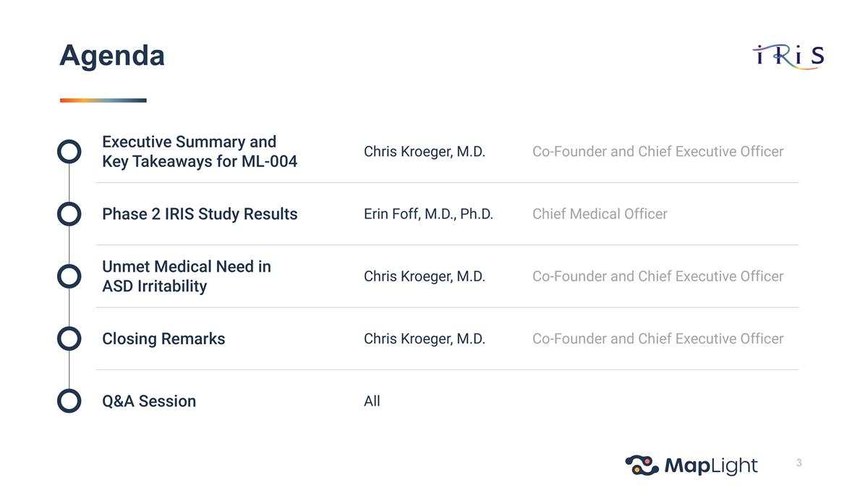The width and height of the screenshot is (868, 488).
Task: Select the Closing Remarks agenda item
Action: [163, 338]
